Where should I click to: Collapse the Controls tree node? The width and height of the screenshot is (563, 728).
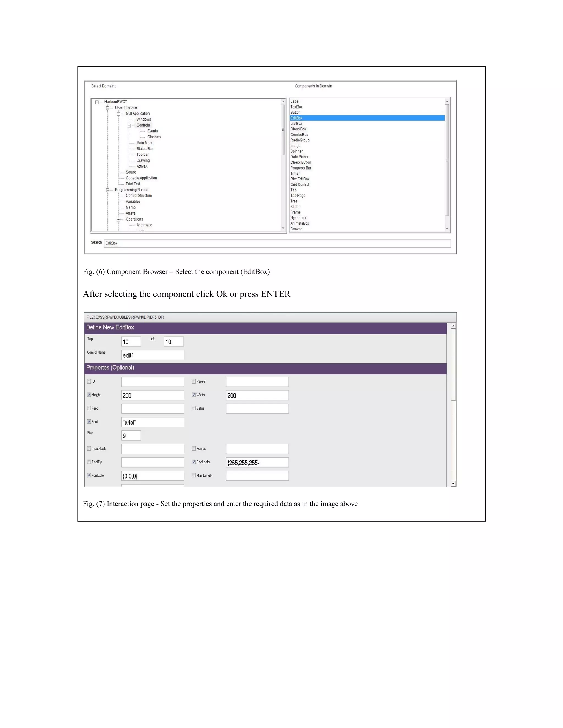tap(129, 126)
